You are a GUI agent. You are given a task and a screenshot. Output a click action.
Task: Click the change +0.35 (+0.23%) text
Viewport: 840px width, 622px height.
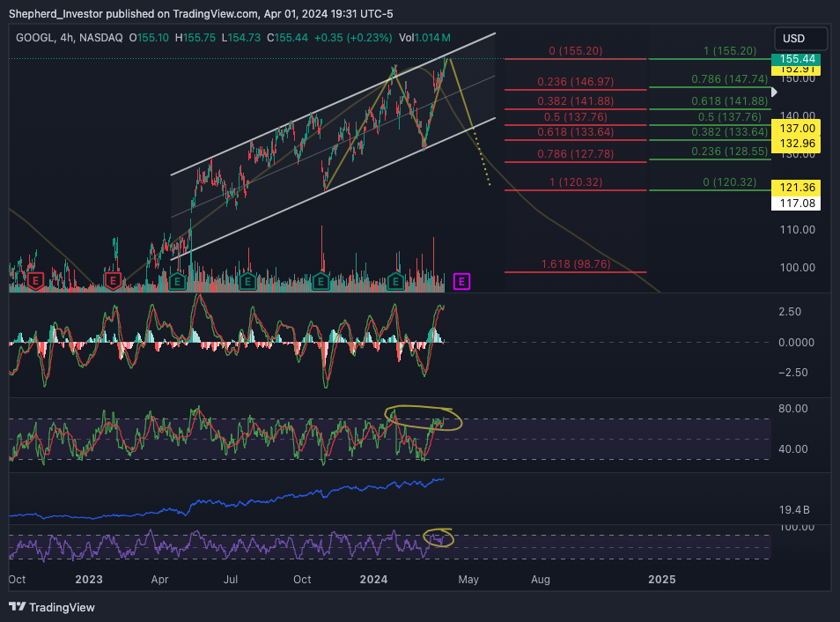point(353,38)
